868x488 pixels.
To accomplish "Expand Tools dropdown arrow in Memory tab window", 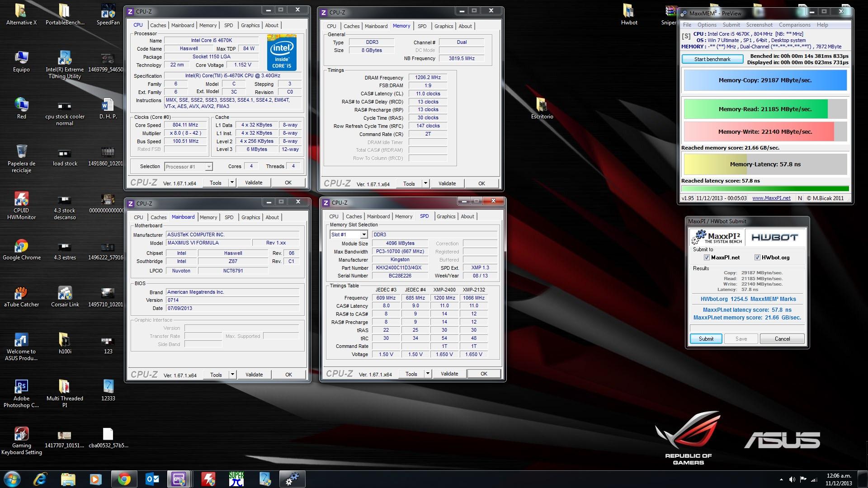I will click(x=425, y=183).
